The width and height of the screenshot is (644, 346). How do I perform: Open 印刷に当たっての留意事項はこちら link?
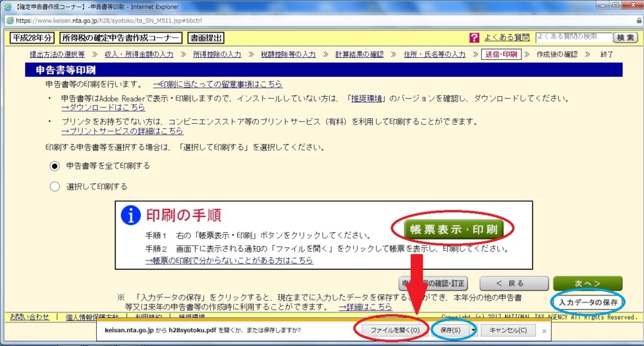[218, 84]
